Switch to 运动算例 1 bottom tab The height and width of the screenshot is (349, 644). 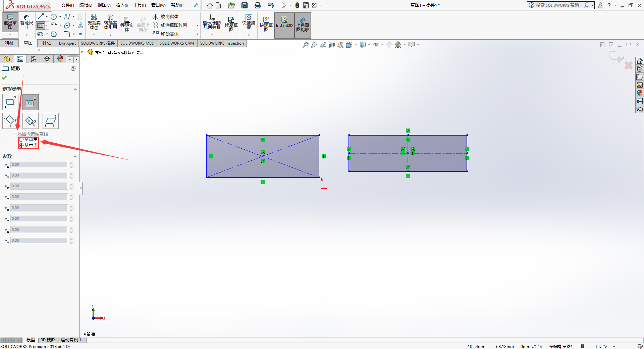pyautogui.click(x=71, y=340)
